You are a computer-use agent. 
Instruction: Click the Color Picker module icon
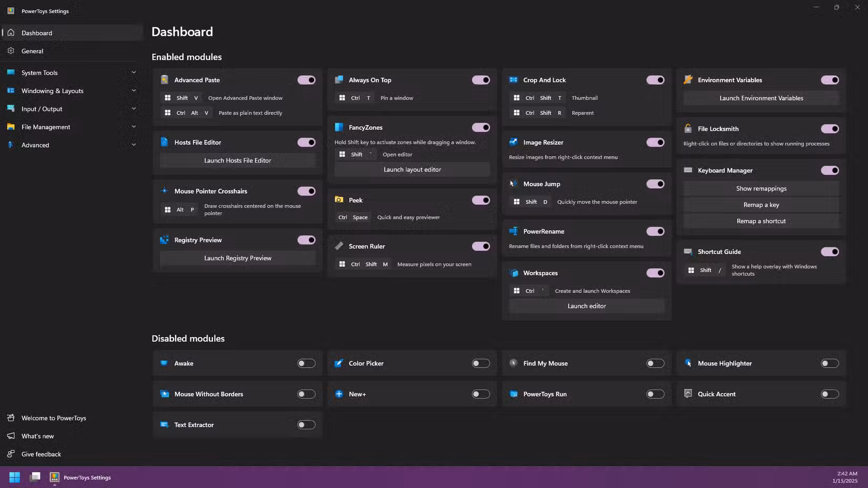(339, 363)
